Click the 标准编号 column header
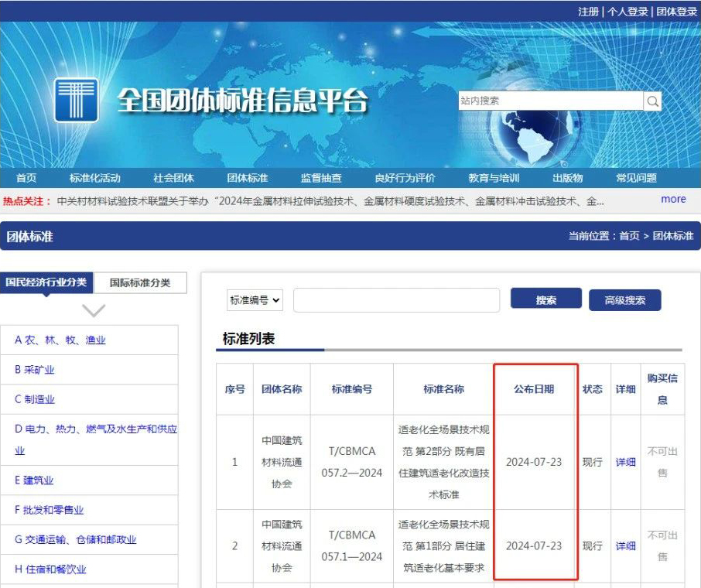Screen dimensions: 701x588 click(x=352, y=389)
